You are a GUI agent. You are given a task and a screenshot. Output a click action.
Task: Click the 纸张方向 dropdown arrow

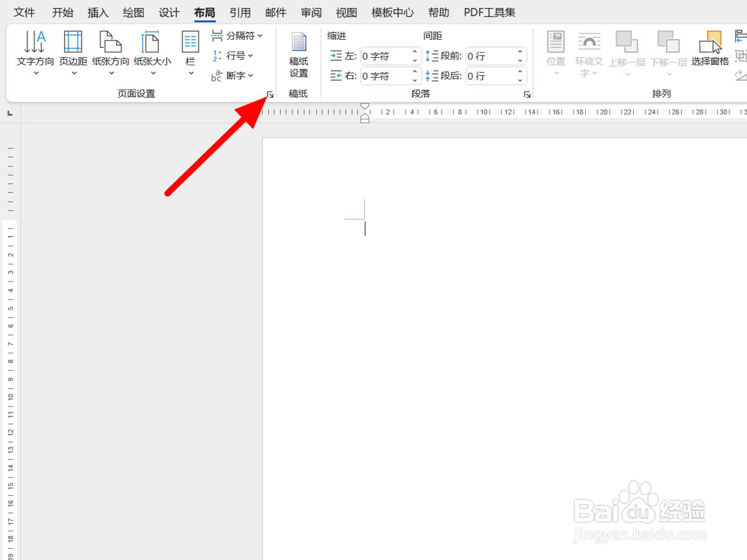click(x=111, y=73)
